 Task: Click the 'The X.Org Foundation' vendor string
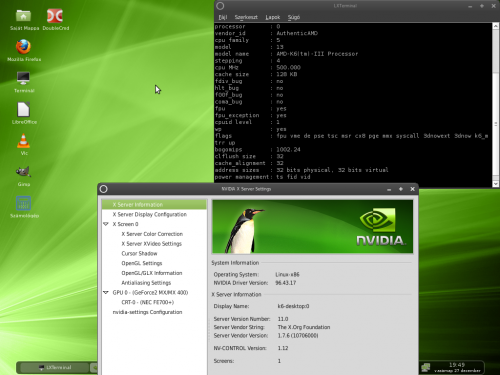pyautogui.click(x=304, y=327)
